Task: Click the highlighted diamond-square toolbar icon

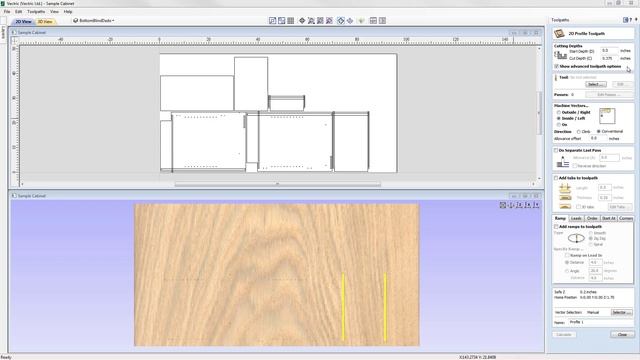Action: tap(341, 20)
